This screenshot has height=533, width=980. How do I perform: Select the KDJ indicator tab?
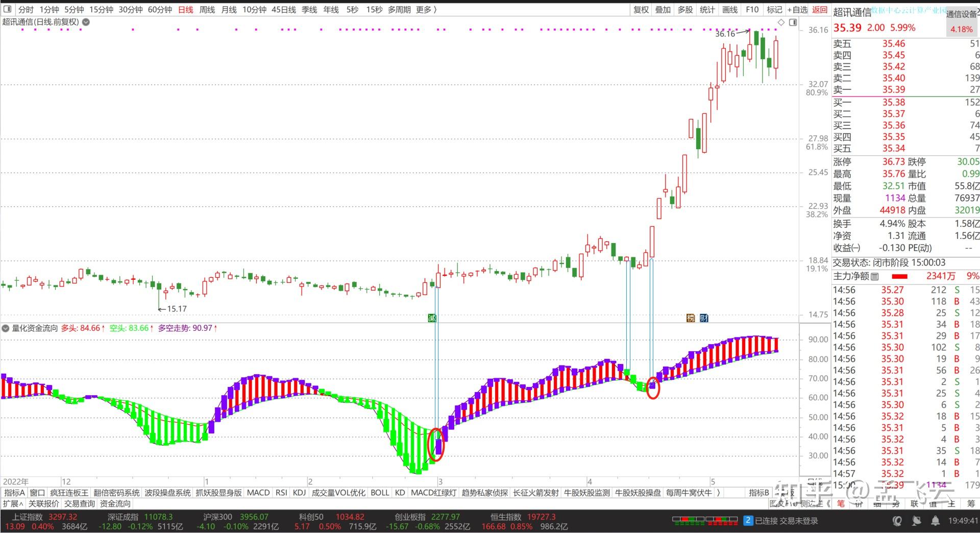point(300,493)
